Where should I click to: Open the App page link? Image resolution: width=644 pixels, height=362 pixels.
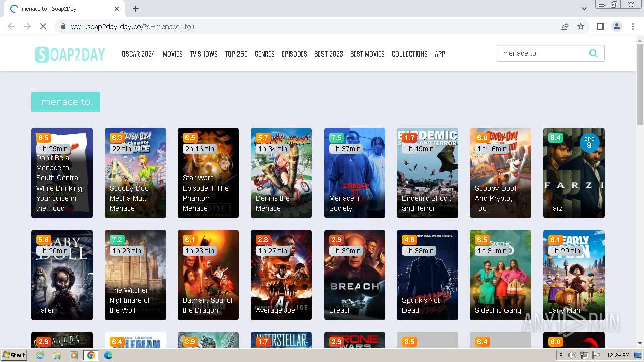[x=440, y=54]
